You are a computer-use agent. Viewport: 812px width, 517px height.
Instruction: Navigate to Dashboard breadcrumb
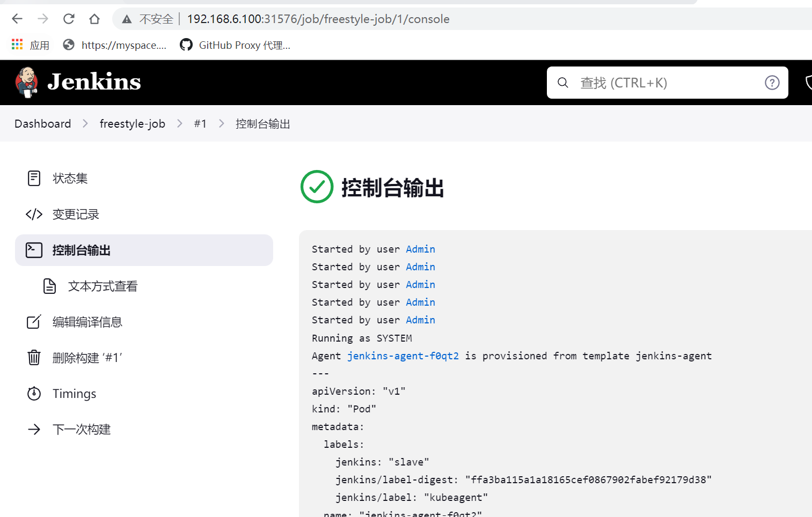43,124
